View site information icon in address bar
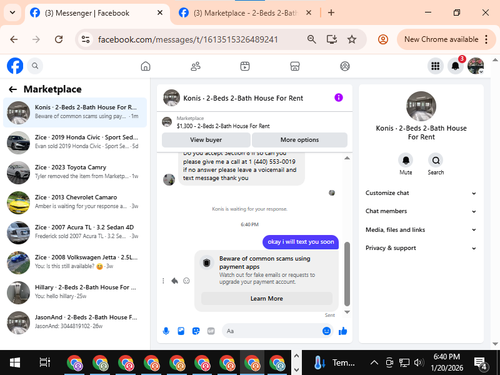 (86, 40)
